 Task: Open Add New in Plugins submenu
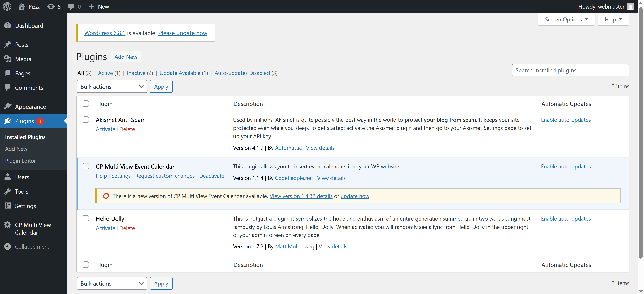point(16,149)
